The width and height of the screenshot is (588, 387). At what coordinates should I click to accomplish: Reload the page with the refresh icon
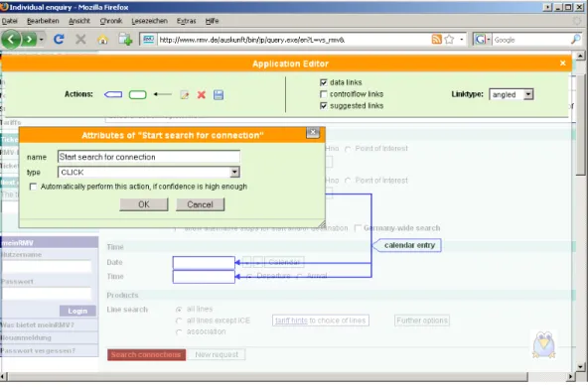[x=59, y=39]
